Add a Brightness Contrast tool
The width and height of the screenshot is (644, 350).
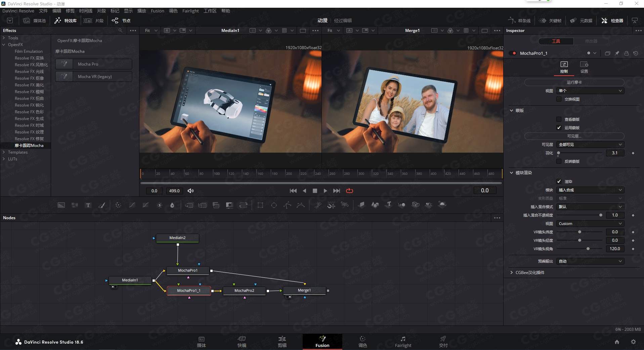(x=159, y=205)
